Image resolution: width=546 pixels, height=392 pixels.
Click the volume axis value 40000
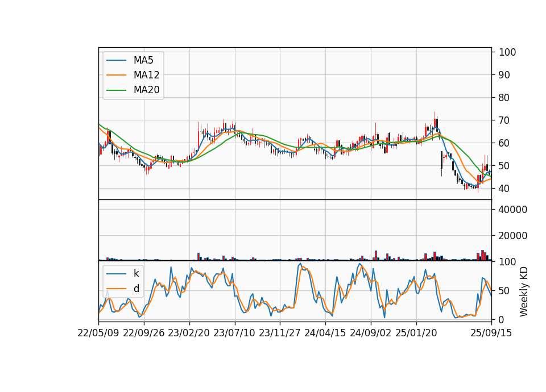pos(513,210)
